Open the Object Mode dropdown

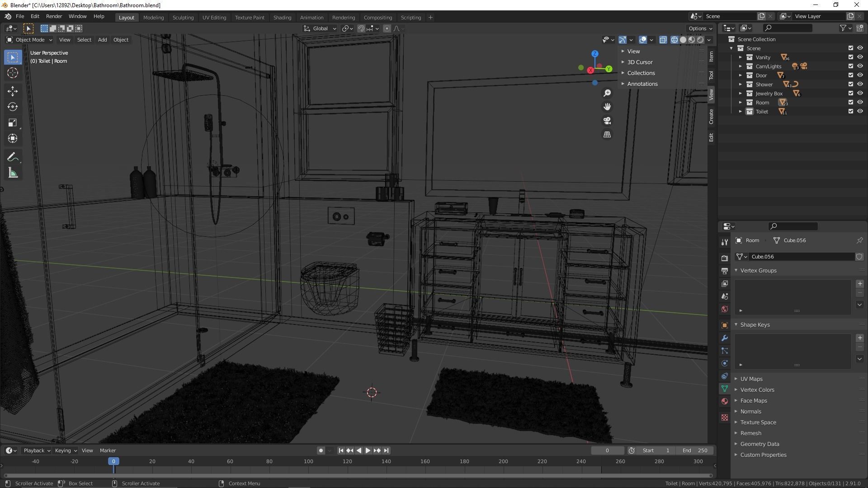pos(29,40)
